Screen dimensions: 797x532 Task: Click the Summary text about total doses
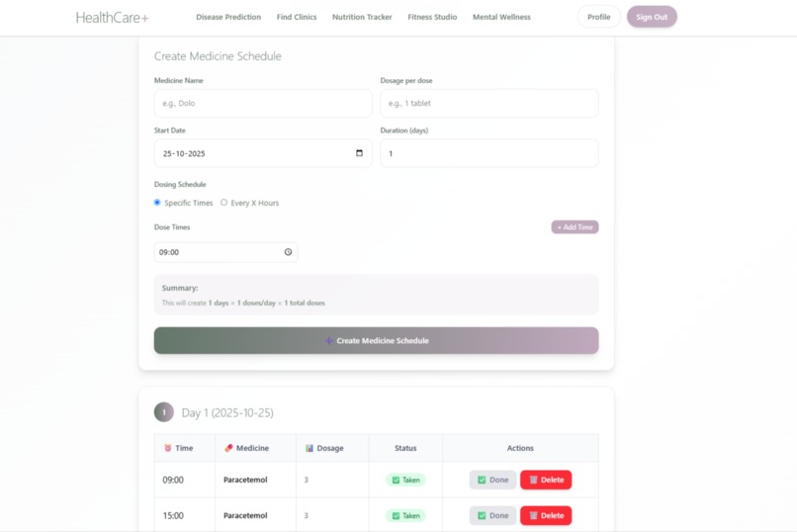(243, 303)
